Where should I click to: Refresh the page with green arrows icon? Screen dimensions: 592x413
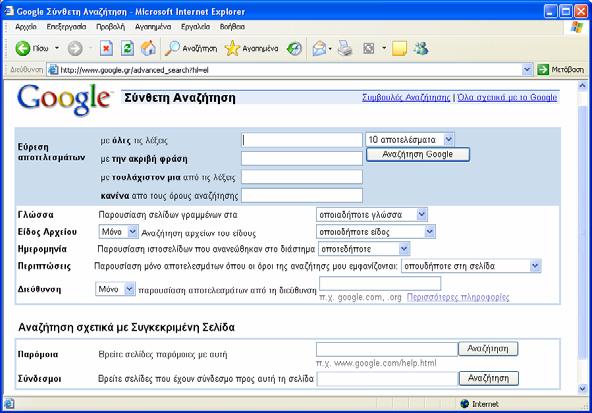pyautogui.click(x=127, y=48)
